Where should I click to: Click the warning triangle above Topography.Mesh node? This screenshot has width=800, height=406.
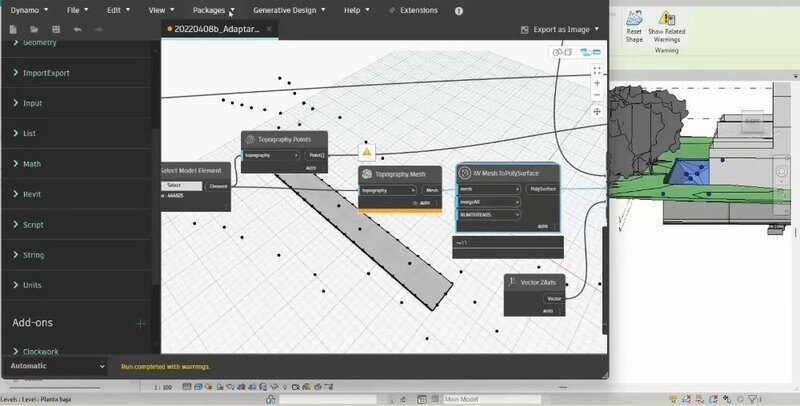coord(367,152)
